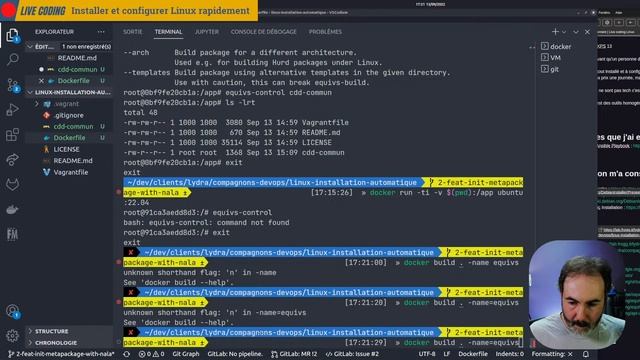Close the terminal panel
The height and width of the screenshot is (360, 640).
587,32
